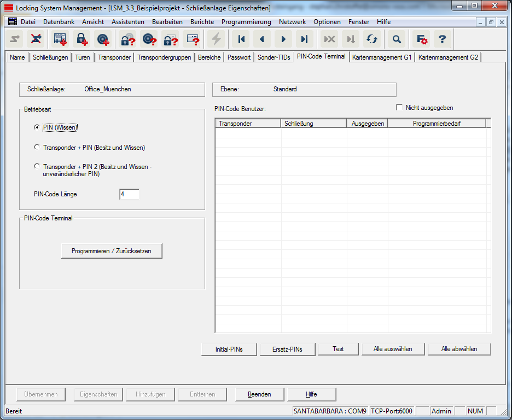512x420 pixels.
Task: Open the Programmierung menu
Action: coord(246,22)
